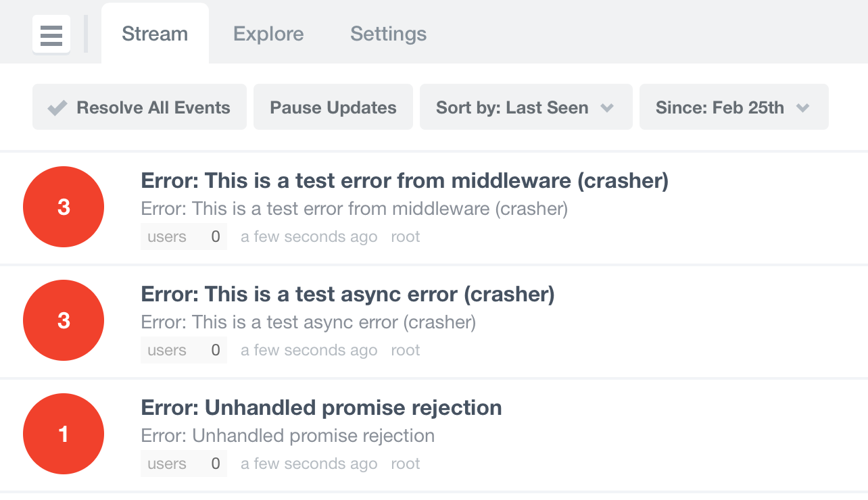
Task: Expand the Sort by chevron arrow
Action: click(607, 108)
